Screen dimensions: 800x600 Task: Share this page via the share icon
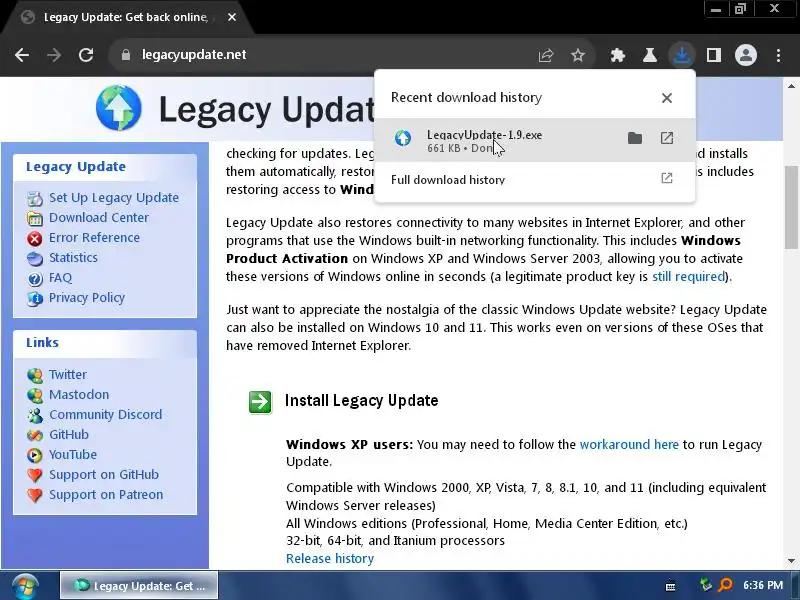coord(546,55)
